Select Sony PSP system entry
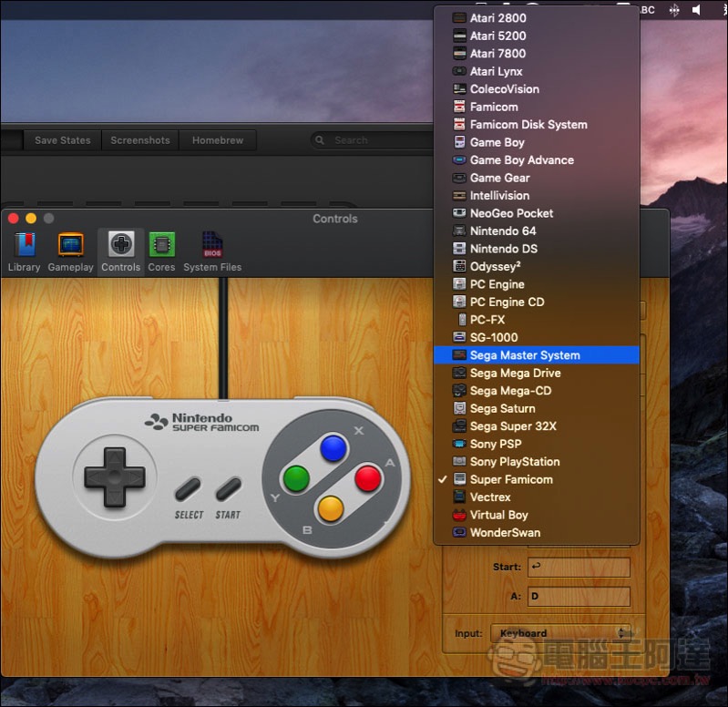Image resolution: width=728 pixels, height=707 pixels. [x=537, y=444]
